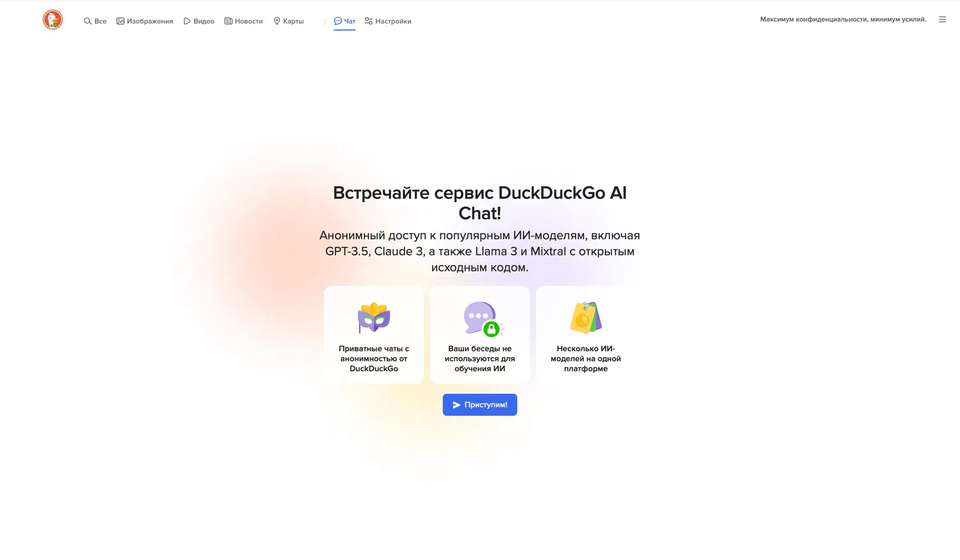Click the Встречайте сервис DuckDuckGo AI Chat heading
960x560 pixels.
point(480,203)
